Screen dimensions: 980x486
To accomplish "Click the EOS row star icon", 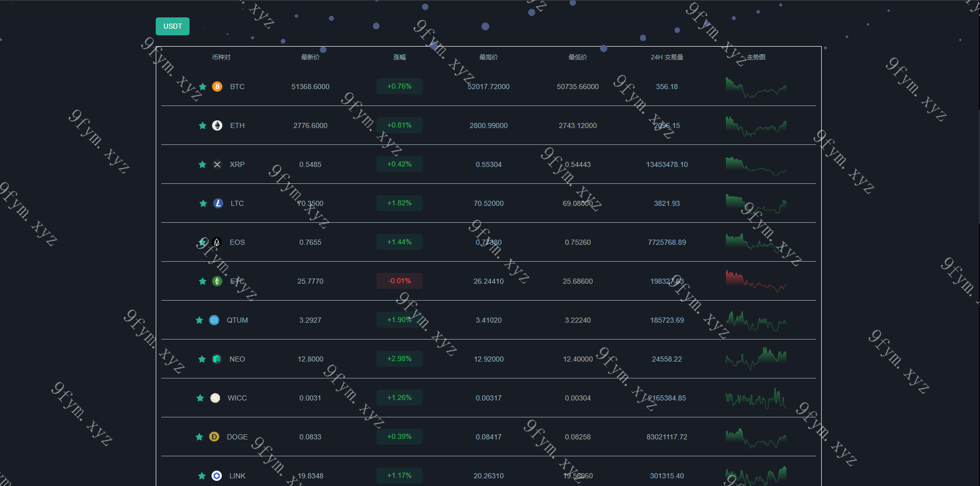I will (x=202, y=242).
